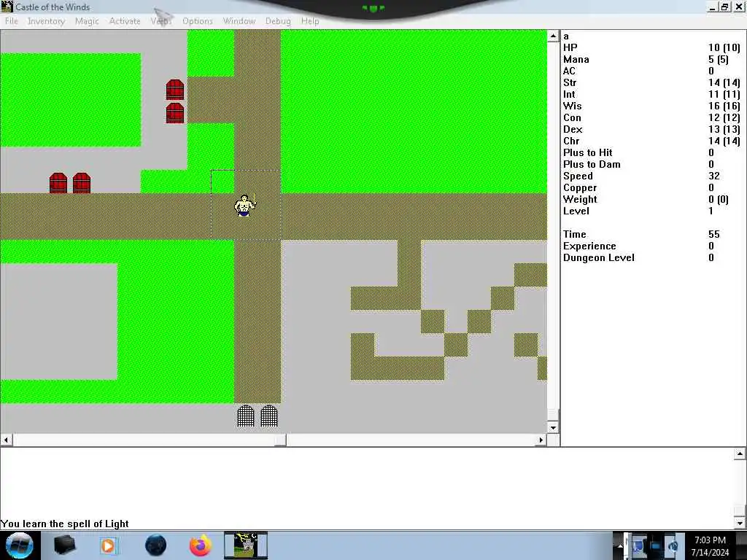Click the message log scrollbar up arrow
747x560 pixels.
[x=740, y=454]
